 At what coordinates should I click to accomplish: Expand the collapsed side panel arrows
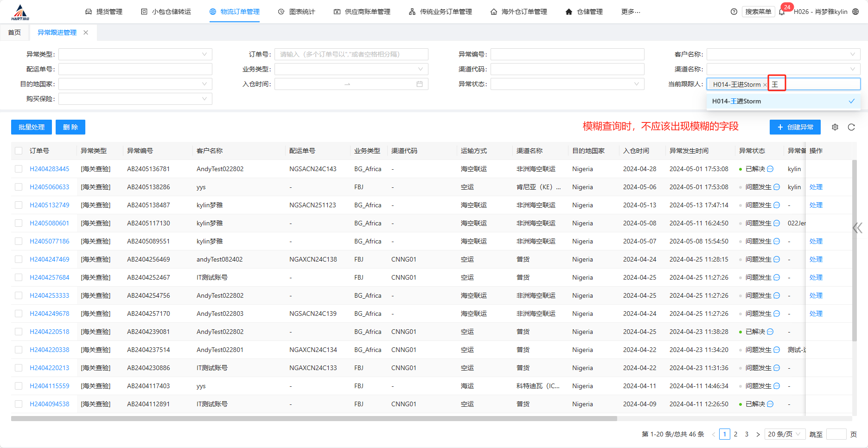pos(857,228)
